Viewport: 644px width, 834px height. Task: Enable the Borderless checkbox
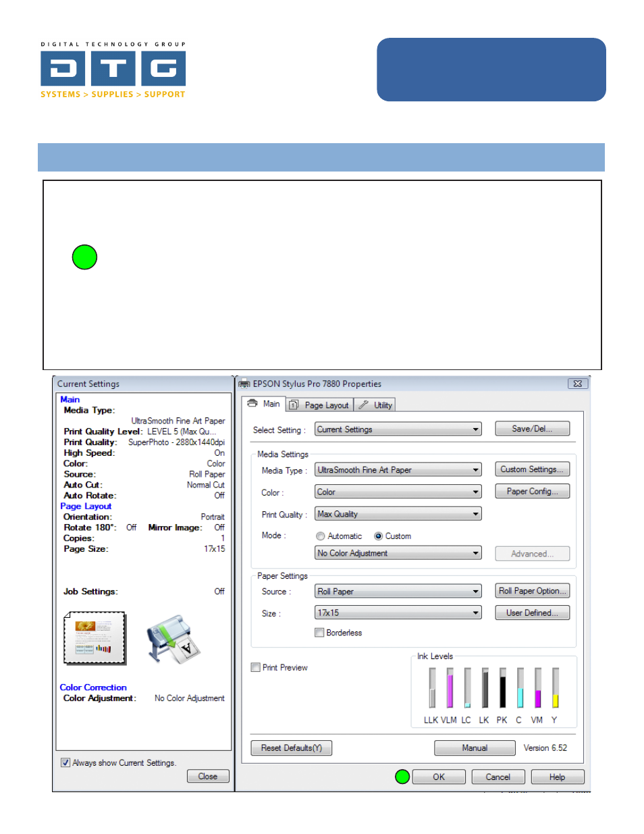(x=319, y=633)
